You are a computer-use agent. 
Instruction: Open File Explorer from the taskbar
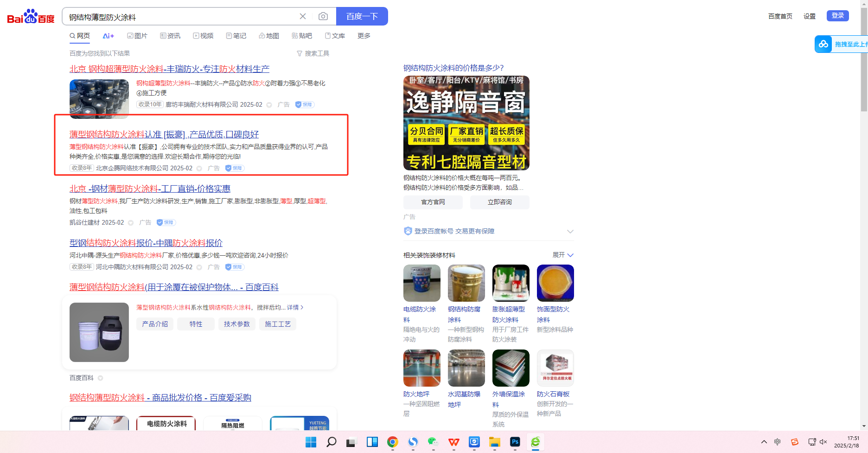tap(495, 442)
